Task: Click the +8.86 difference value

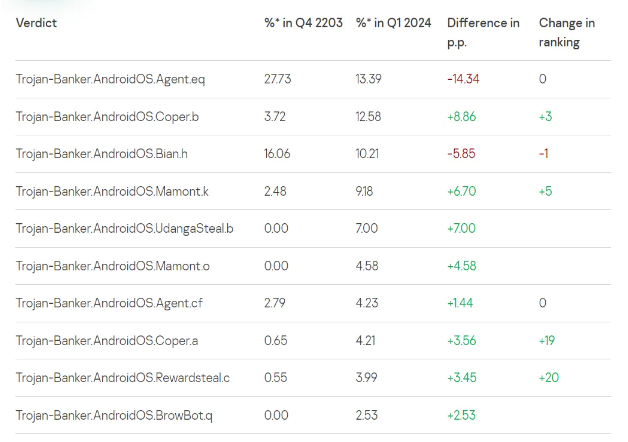Action: coord(464,117)
